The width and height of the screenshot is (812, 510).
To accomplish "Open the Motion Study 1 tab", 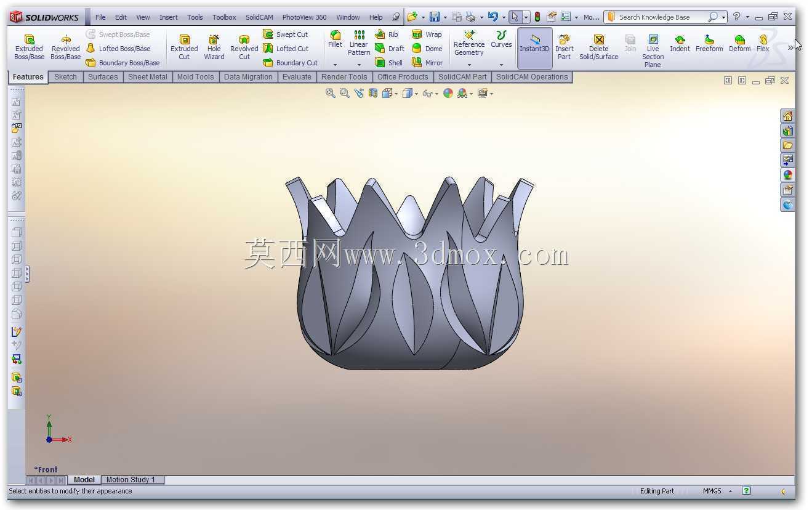I will pos(131,480).
